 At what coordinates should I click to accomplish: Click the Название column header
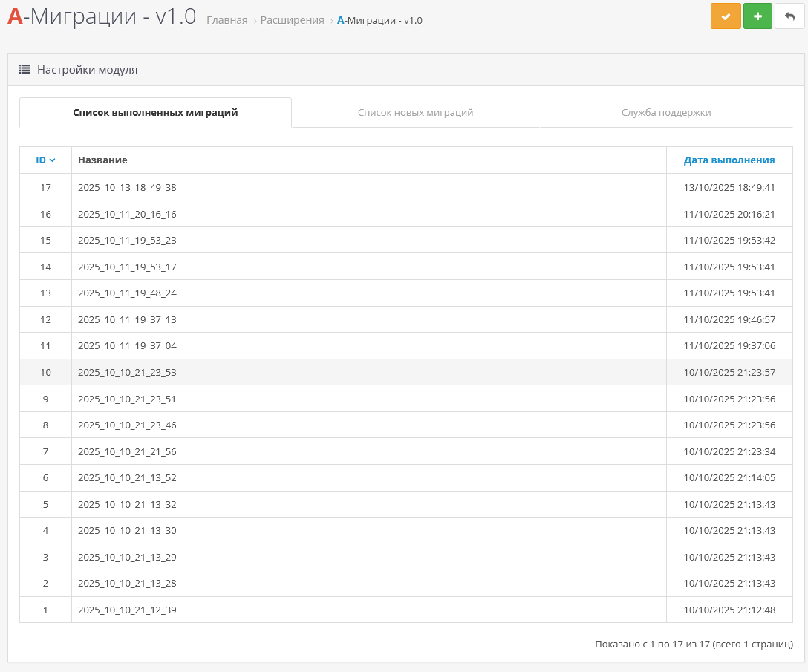point(102,160)
